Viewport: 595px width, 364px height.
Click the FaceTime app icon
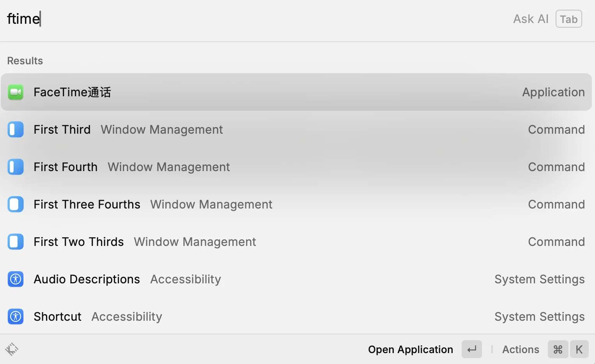click(x=16, y=92)
